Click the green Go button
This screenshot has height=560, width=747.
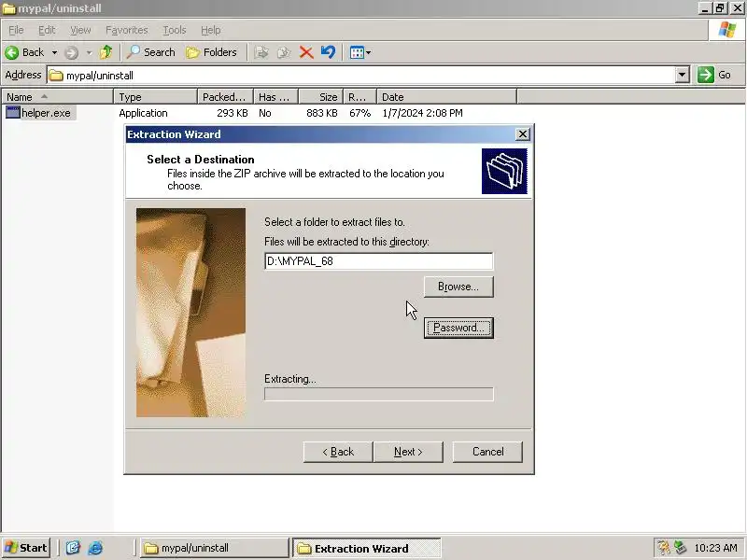pyautogui.click(x=714, y=75)
